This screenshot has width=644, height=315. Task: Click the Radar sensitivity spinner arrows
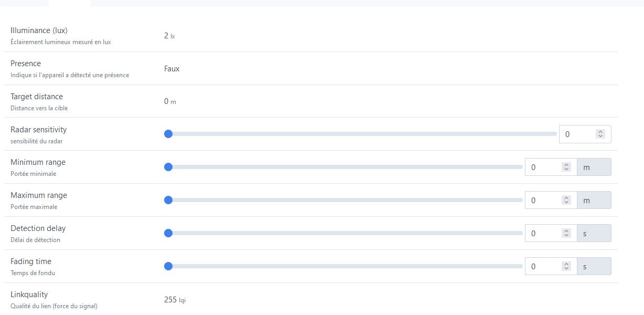600,134
